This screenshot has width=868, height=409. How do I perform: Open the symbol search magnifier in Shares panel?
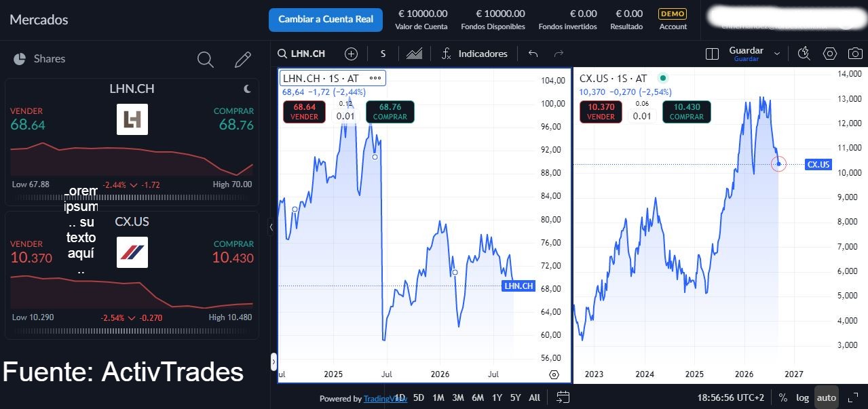point(205,59)
